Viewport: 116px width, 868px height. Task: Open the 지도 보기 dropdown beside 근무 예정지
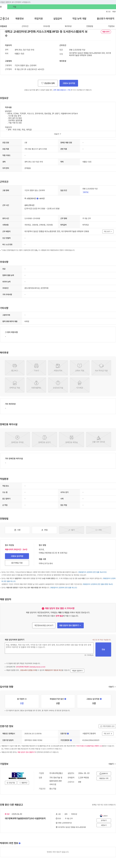pyautogui.click(x=108, y=231)
